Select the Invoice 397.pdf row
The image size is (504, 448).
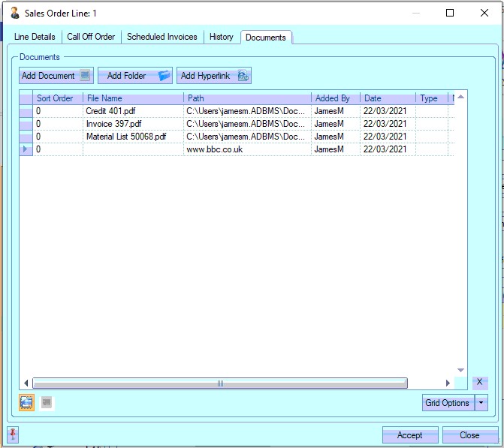(x=115, y=124)
